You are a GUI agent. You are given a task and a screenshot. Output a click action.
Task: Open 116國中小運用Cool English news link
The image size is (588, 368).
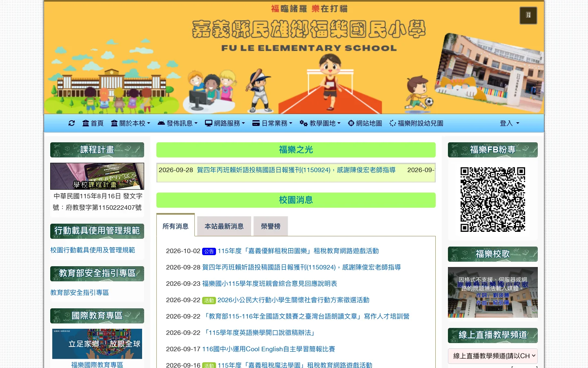(269, 349)
